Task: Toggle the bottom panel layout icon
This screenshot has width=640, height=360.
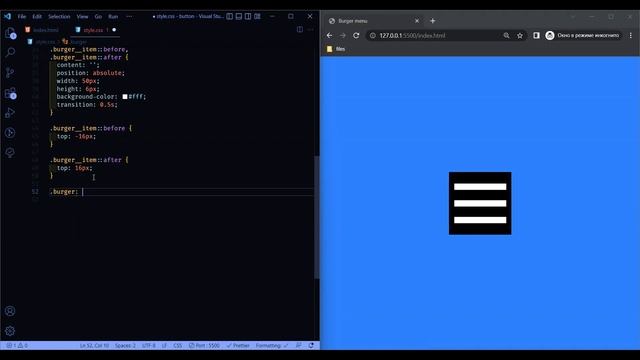Action: coord(239,16)
